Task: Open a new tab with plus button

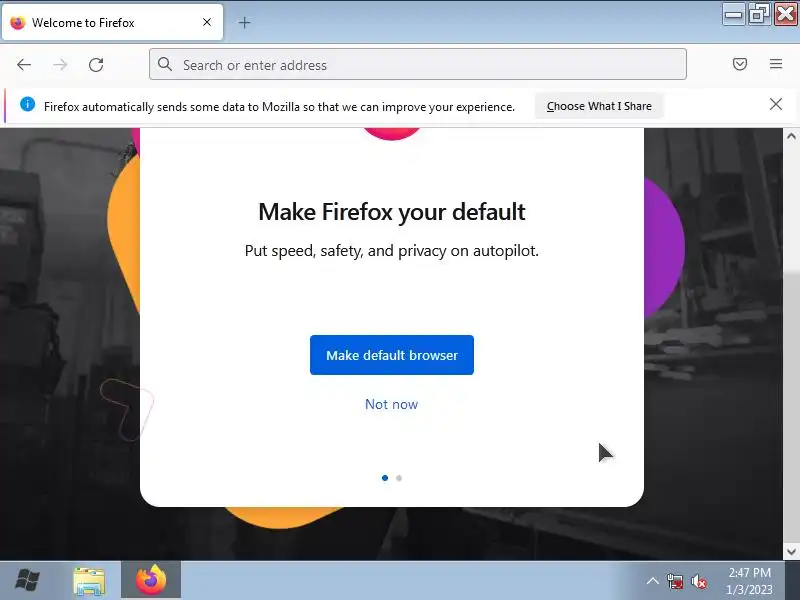Action: pos(244,22)
